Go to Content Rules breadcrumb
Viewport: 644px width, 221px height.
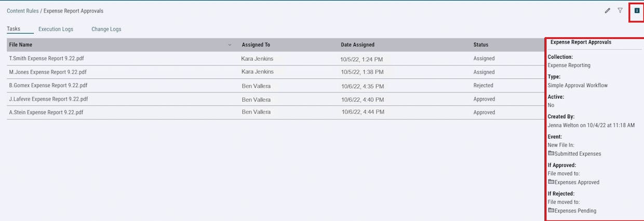[x=22, y=11]
